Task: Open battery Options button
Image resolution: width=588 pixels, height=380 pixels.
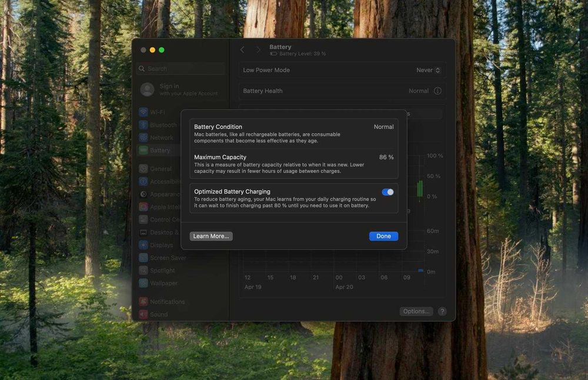Action: click(x=416, y=311)
